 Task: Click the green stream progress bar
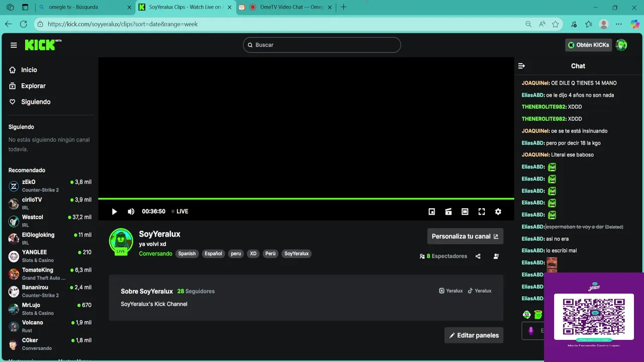coord(306,199)
